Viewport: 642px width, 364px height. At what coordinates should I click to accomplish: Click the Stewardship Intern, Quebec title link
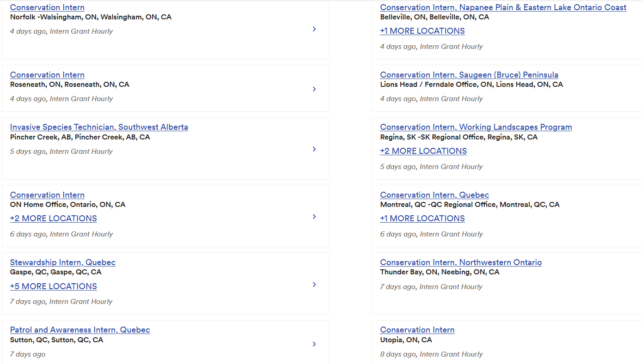point(63,262)
